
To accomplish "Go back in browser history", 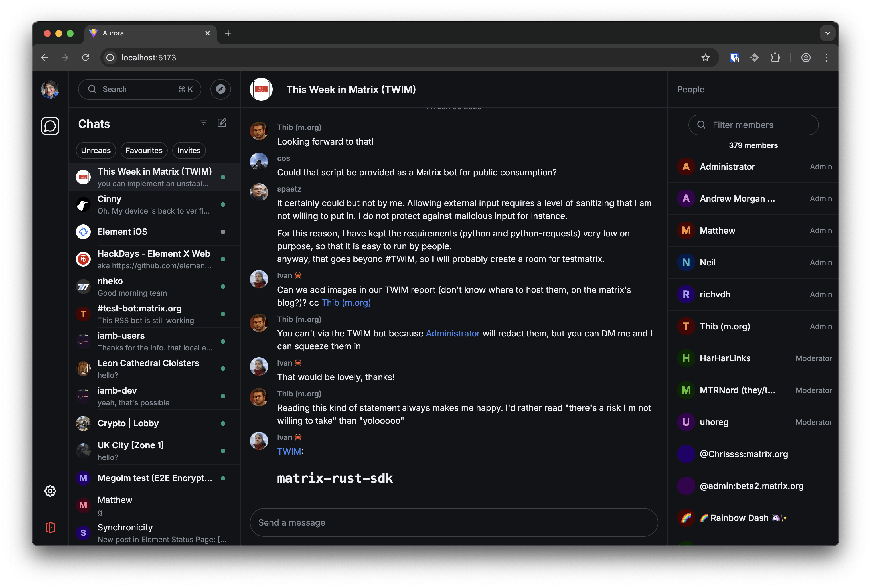I will 44,58.
